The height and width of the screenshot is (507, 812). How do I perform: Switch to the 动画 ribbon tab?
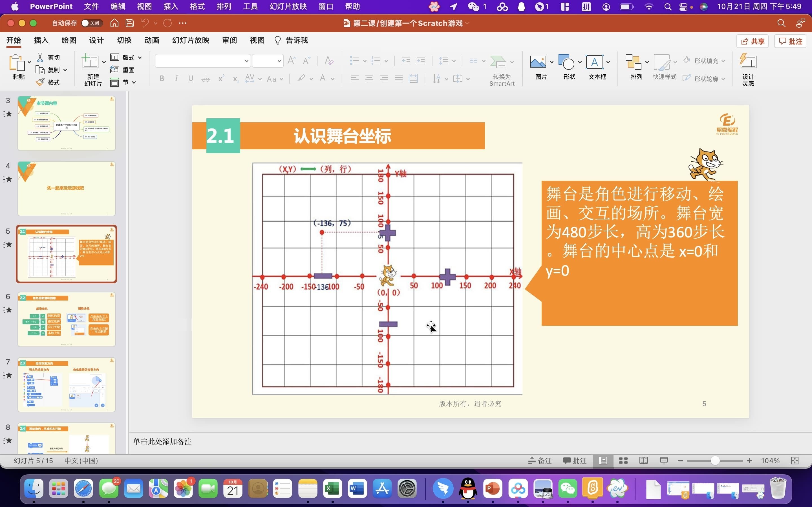(152, 41)
